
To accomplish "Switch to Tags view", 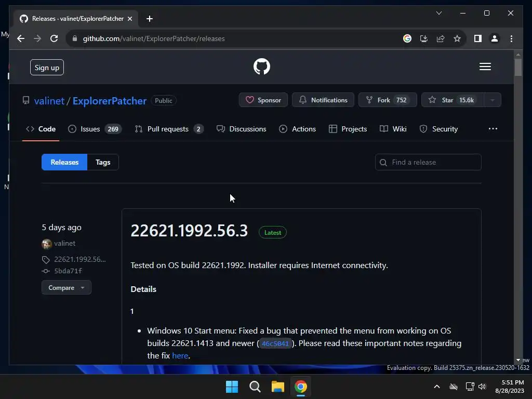I will coord(103,162).
